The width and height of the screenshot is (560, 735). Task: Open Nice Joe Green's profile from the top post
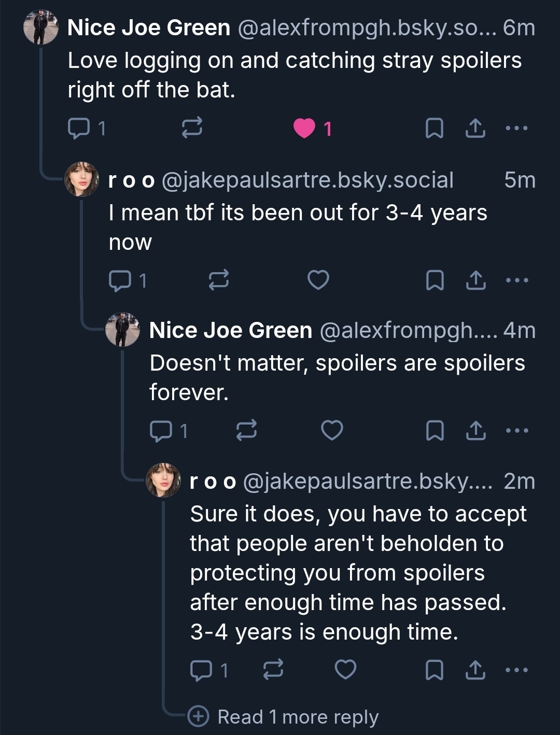tap(149, 27)
